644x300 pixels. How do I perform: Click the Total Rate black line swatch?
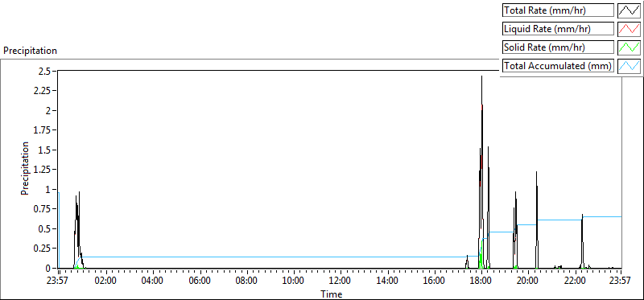(x=629, y=10)
